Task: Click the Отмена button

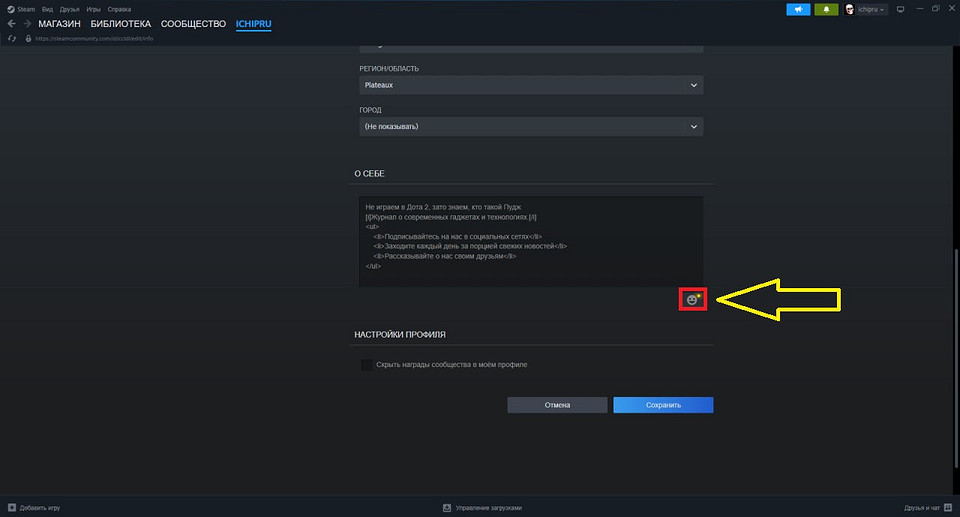Action: (557, 405)
